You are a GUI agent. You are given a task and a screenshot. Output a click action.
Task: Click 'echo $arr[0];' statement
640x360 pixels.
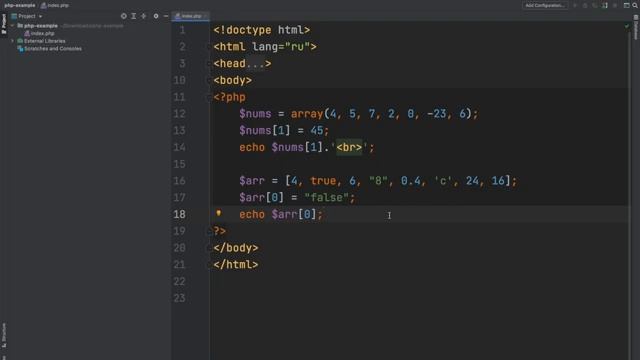pos(281,214)
